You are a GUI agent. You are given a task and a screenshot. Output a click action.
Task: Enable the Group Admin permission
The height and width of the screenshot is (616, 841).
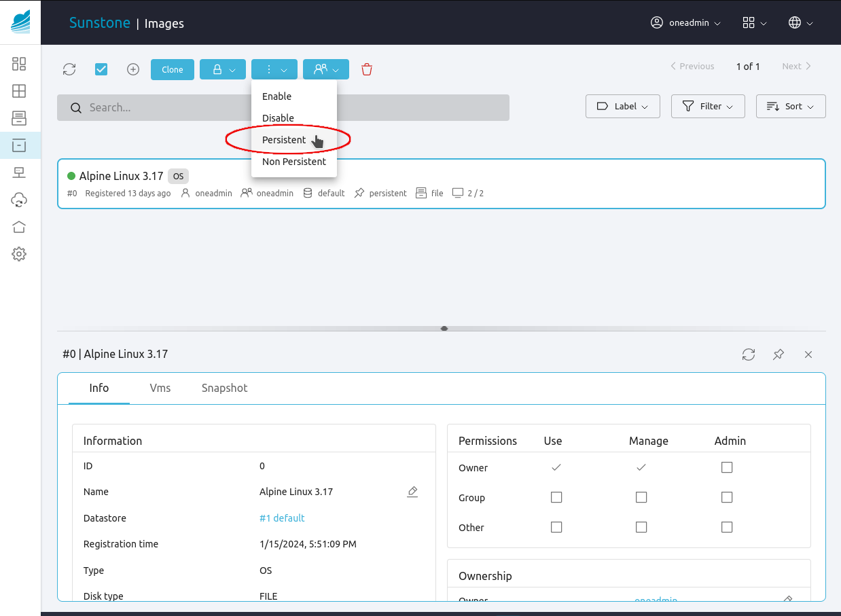(727, 497)
